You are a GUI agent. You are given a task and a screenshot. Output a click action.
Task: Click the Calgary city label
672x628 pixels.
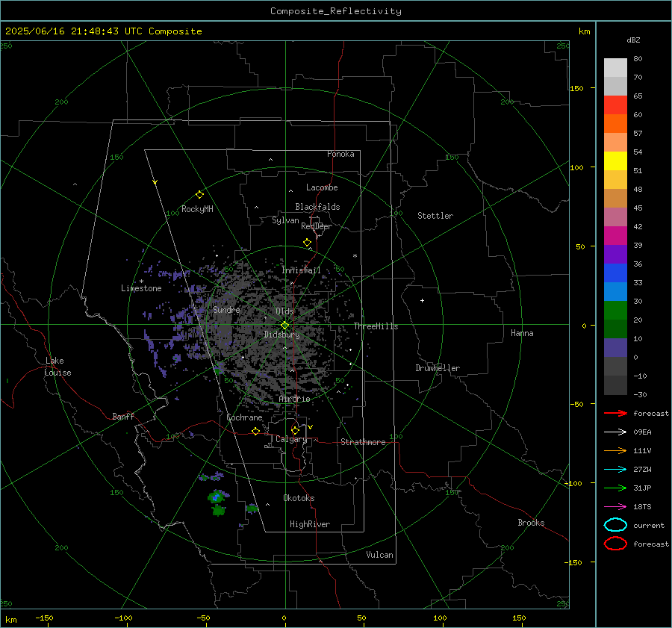click(291, 439)
